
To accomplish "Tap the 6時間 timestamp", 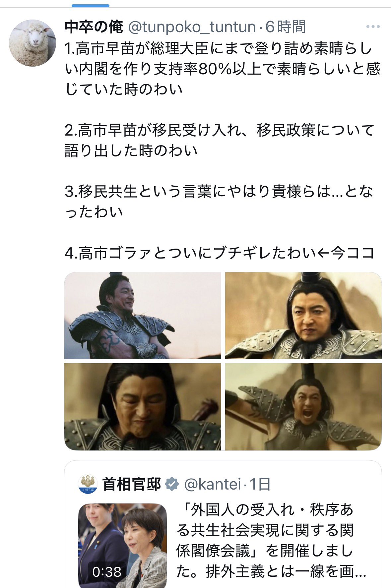I will pos(286,27).
